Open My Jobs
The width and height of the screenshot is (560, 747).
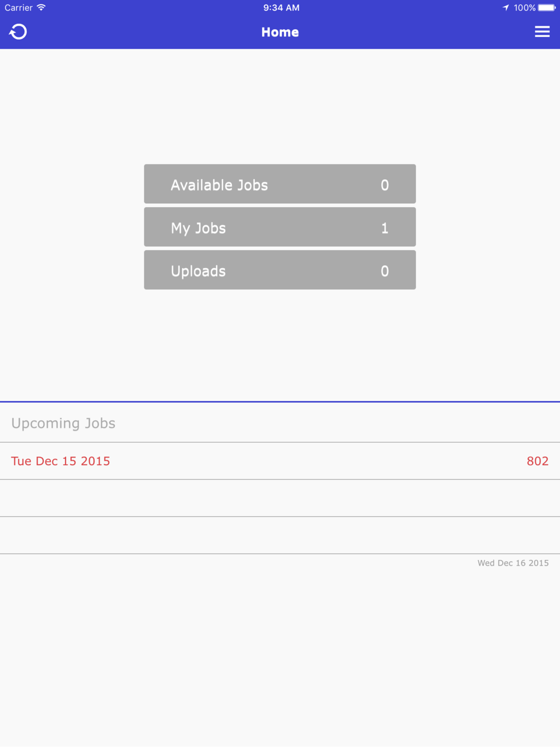pos(198,228)
